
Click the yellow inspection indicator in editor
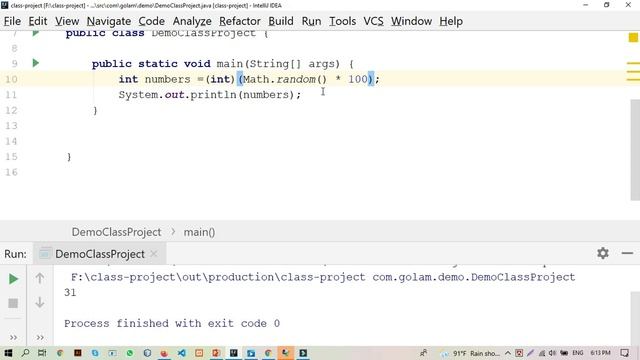633,38
